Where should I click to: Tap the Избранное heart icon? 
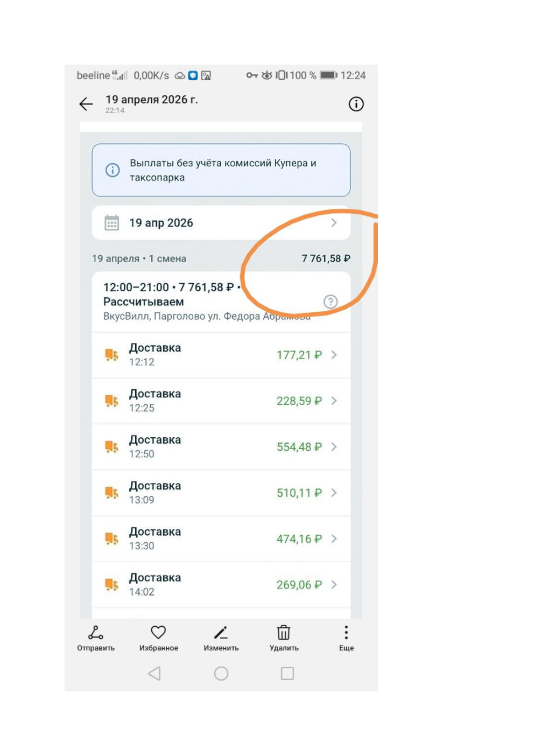point(158,632)
